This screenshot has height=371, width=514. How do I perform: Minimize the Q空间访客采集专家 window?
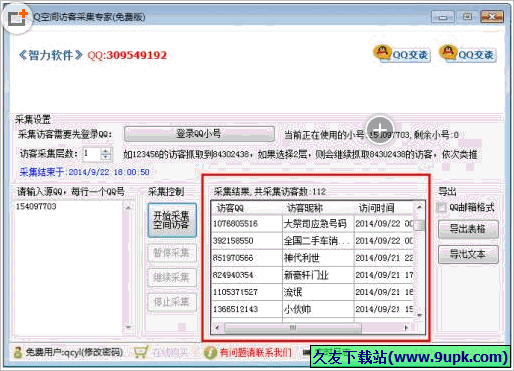coord(443,17)
